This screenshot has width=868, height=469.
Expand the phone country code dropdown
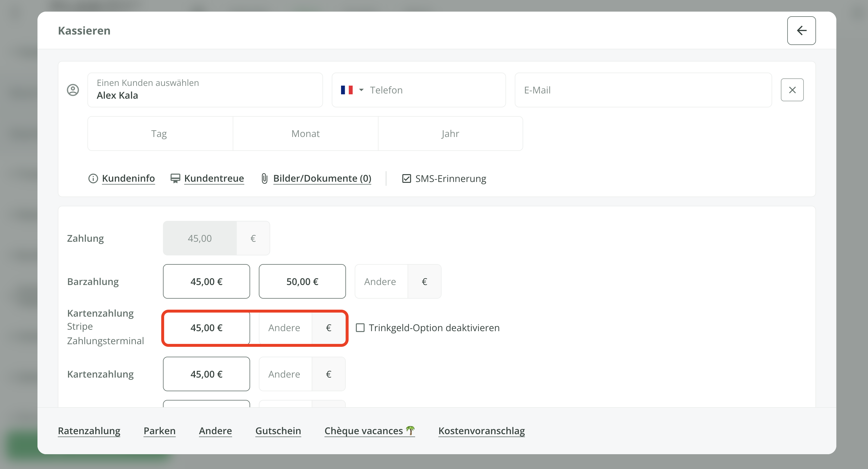[x=361, y=90]
